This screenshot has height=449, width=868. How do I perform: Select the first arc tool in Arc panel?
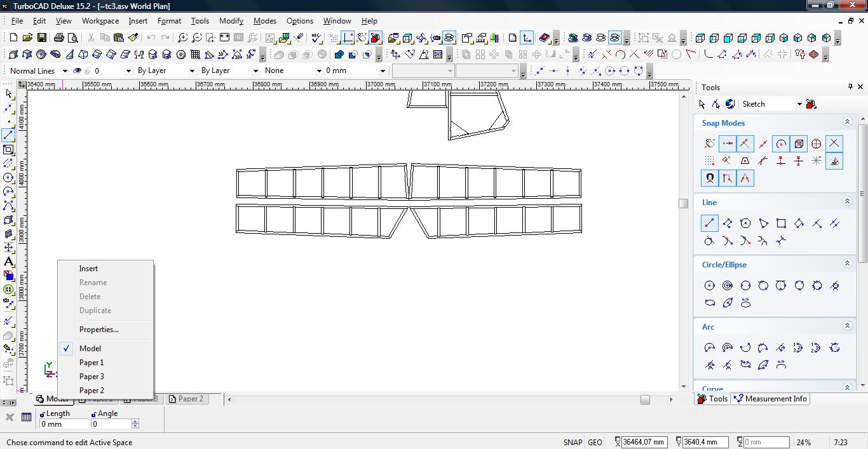[x=710, y=347]
